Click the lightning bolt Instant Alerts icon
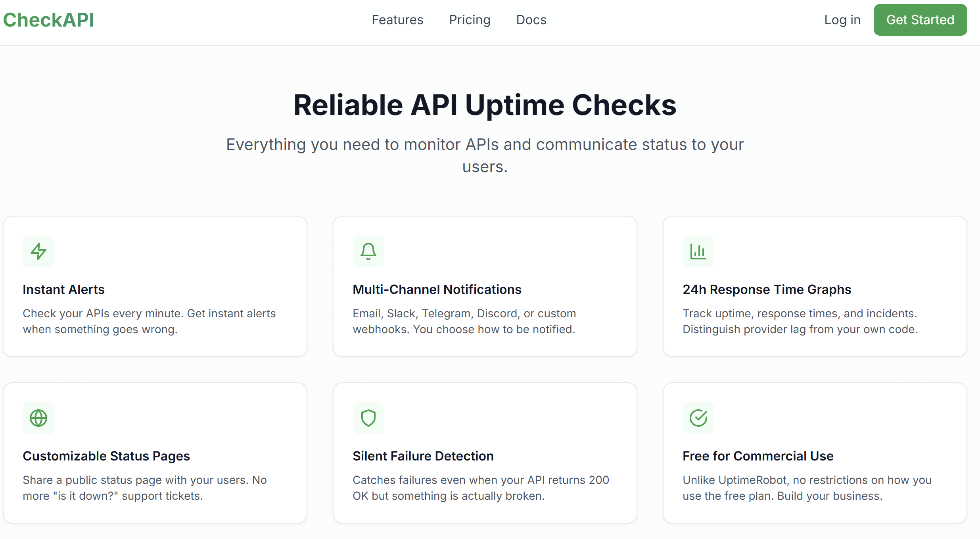 tap(38, 251)
